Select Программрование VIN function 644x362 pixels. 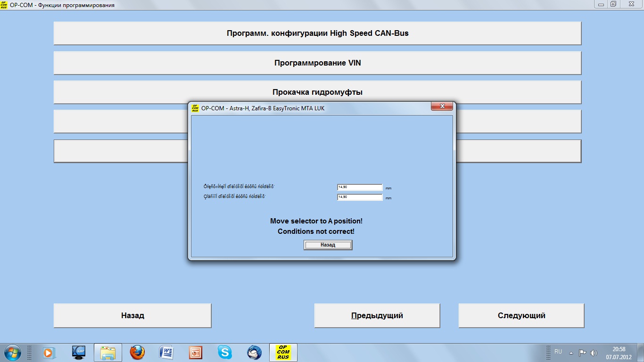click(317, 63)
